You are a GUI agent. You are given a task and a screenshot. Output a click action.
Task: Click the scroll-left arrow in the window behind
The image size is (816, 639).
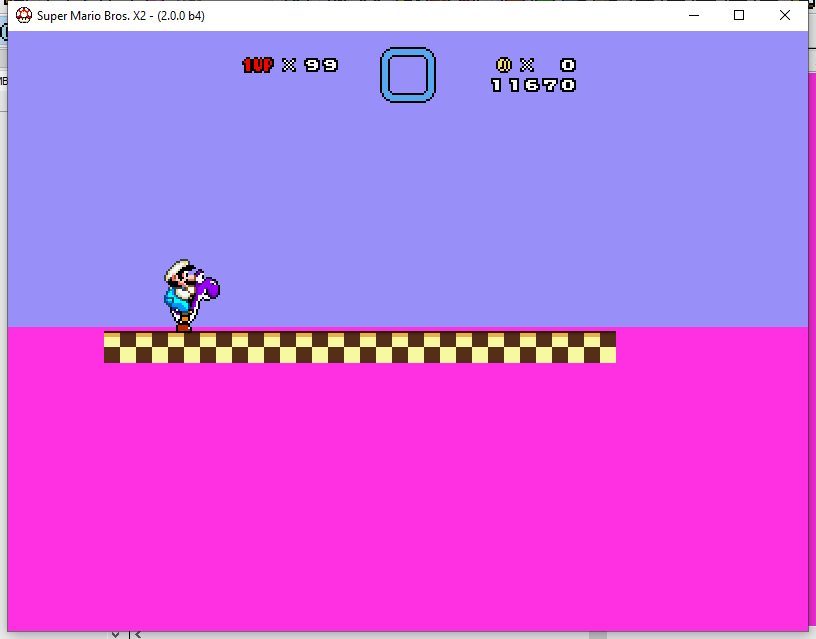coord(138,635)
